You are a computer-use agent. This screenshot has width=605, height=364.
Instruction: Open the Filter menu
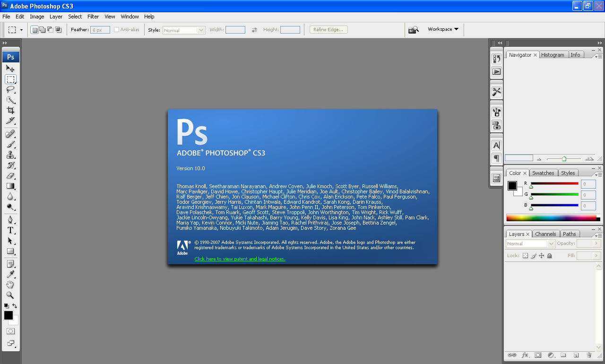pos(93,17)
